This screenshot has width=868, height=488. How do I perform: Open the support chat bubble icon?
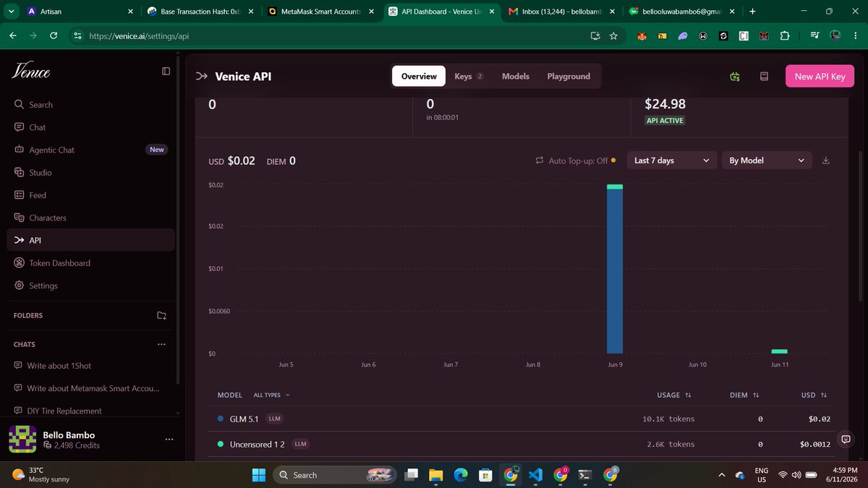click(846, 440)
